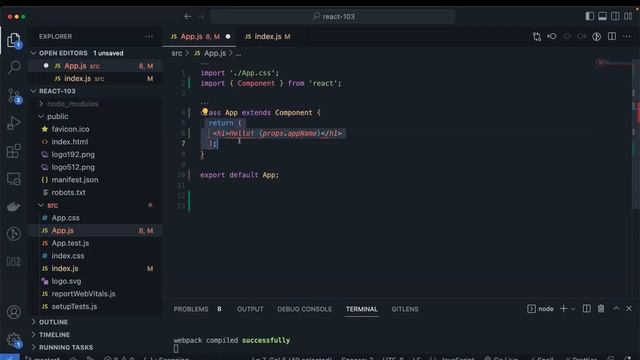Switch to the index.js editor tab
The image size is (640, 360).
[267, 36]
